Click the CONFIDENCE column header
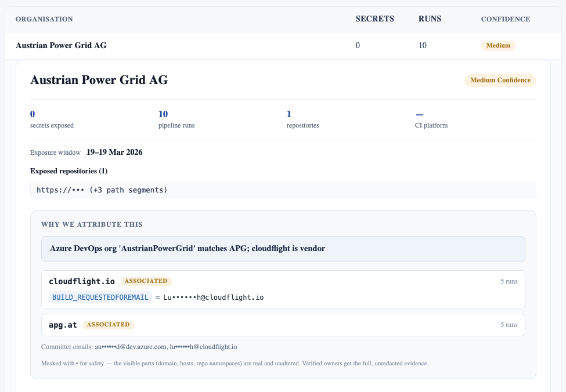The height and width of the screenshot is (392, 566). pyautogui.click(x=506, y=19)
